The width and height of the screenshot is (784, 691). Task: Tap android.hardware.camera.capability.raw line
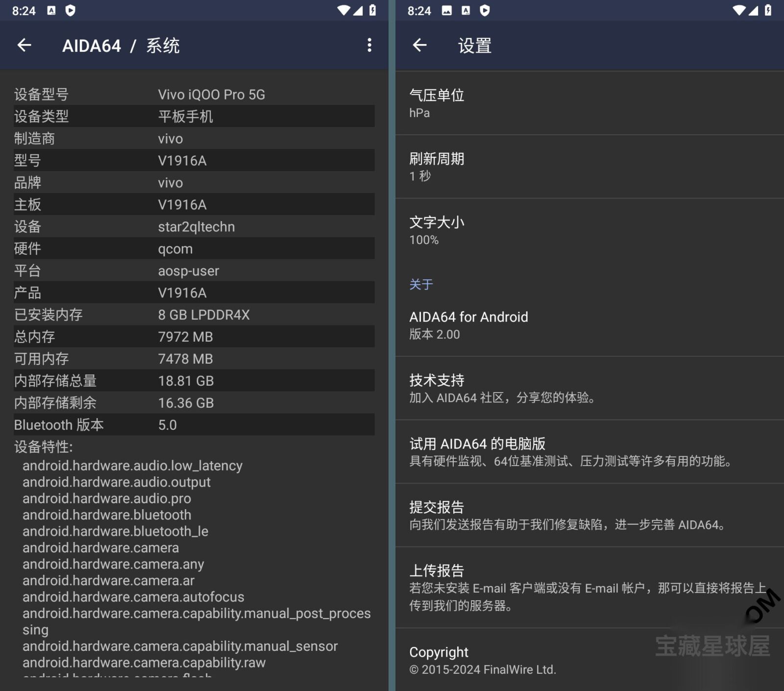tap(144, 663)
